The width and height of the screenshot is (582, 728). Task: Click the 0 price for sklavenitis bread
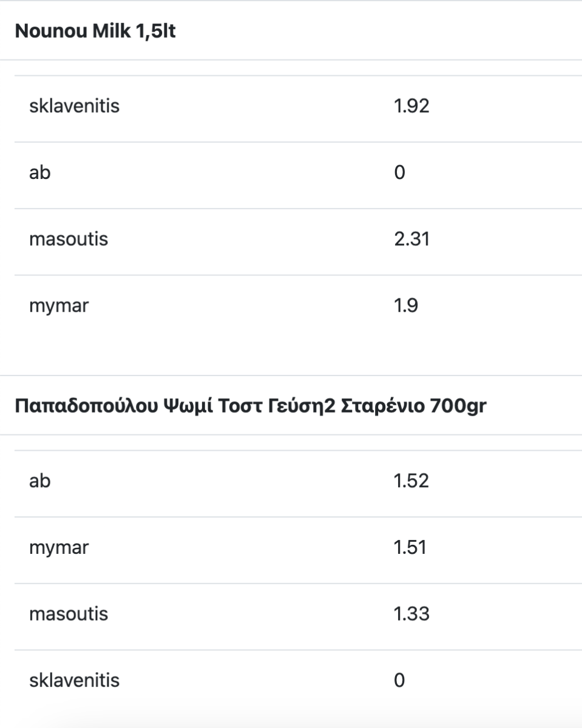399,681
